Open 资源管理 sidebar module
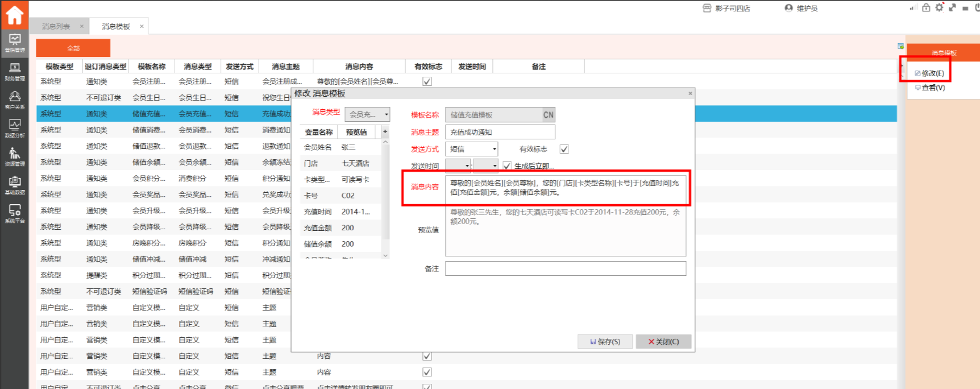980x389 pixels. (x=14, y=156)
